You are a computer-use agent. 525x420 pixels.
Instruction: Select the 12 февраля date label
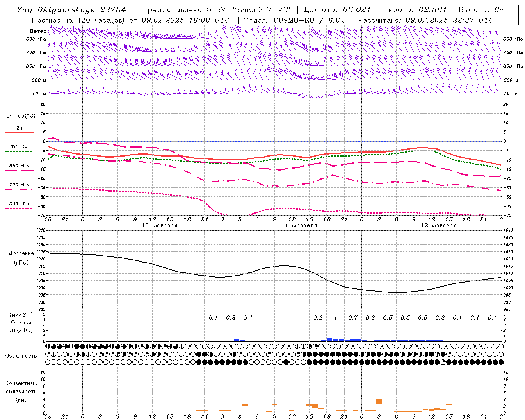pyautogui.click(x=438, y=226)
